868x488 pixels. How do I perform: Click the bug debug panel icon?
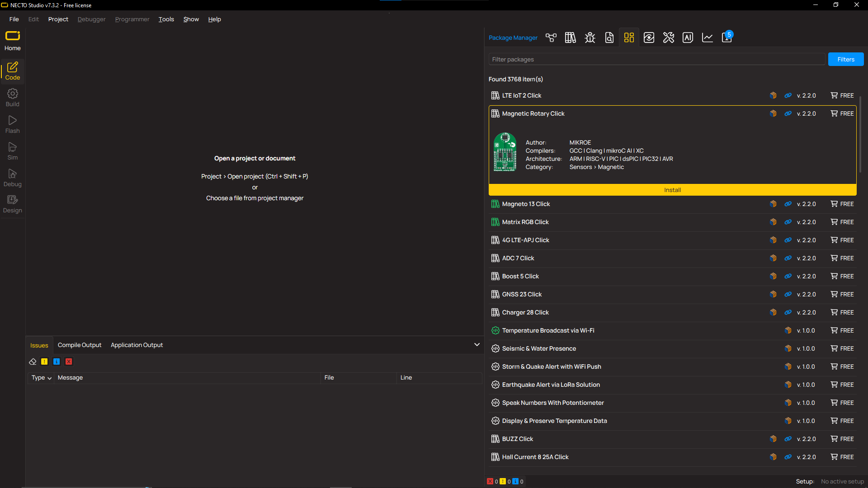(x=590, y=38)
